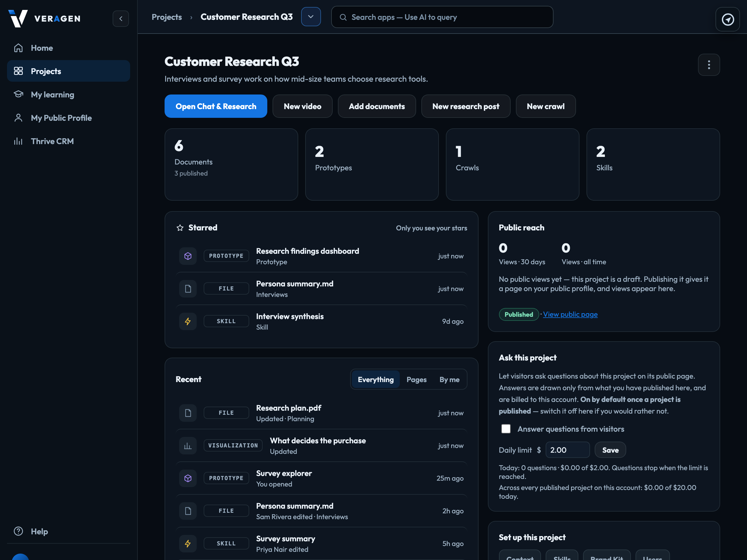Click the New video button
The height and width of the screenshot is (560, 747).
click(302, 106)
